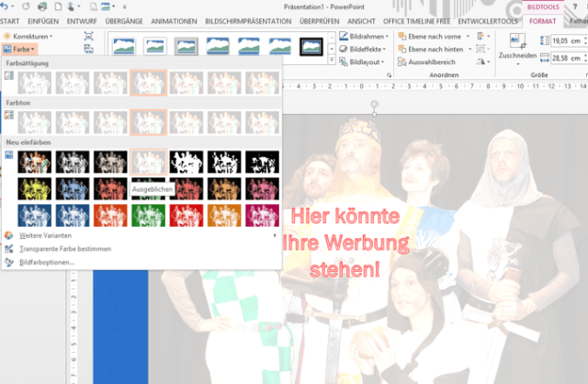
Task: Apply the Ausgeblichen washout recolor option
Action: pyautogui.click(x=149, y=162)
